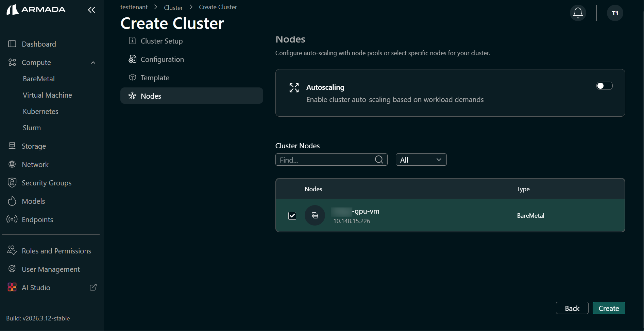
Task: Open the All filter dropdown
Action: pyautogui.click(x=421, y=159)
